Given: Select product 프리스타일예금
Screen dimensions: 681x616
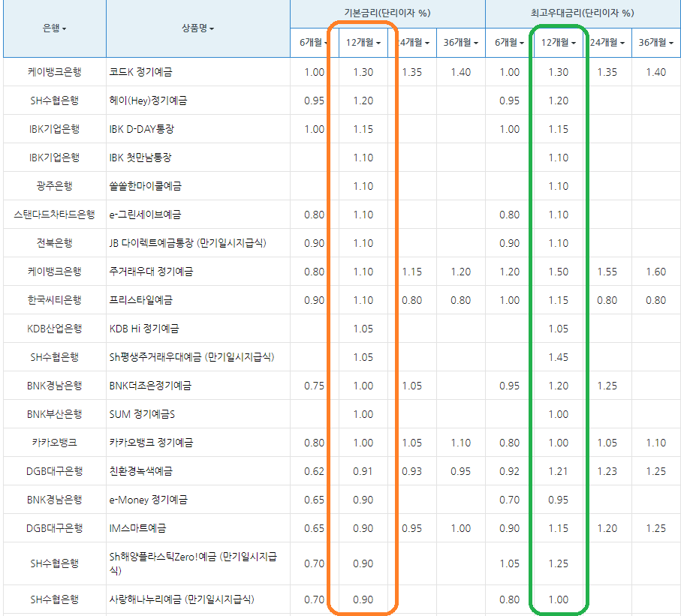Looking at the screenshot, I should [140, 300].
